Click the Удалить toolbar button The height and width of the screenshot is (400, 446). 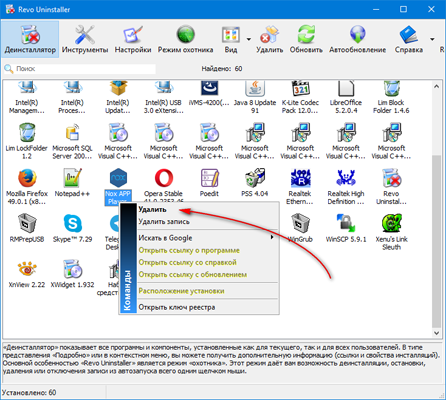click(x=269, y=39)
